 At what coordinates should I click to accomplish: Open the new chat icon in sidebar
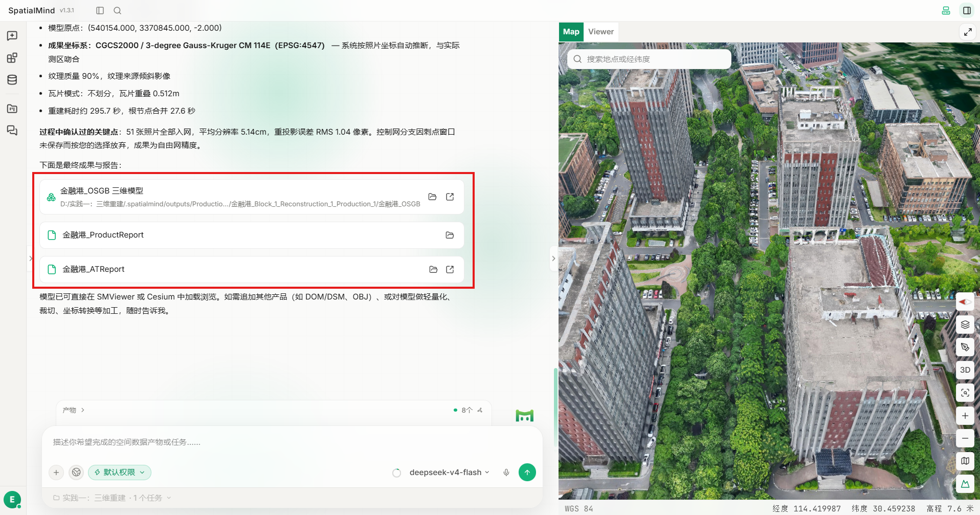12,35
